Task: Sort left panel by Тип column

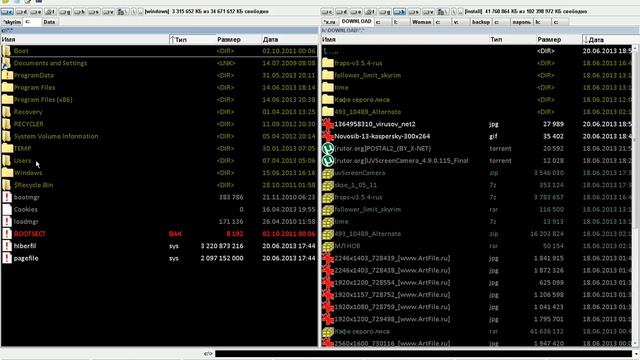Action: [192, 40]
